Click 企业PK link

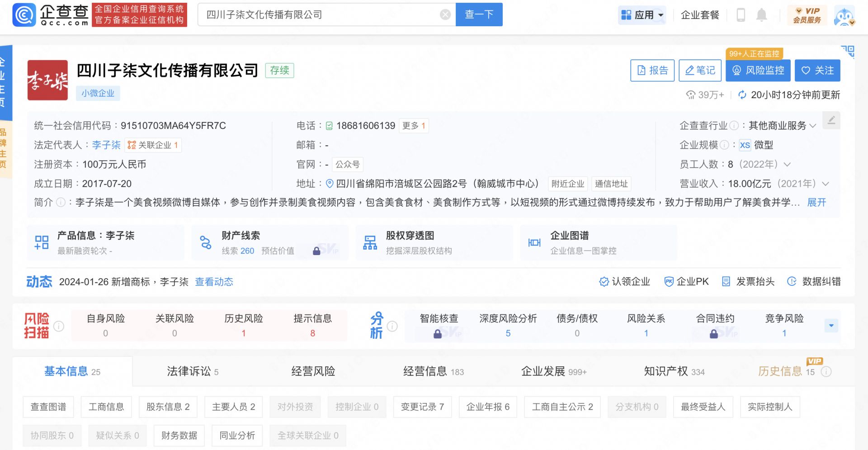click(x=686, y=281)
